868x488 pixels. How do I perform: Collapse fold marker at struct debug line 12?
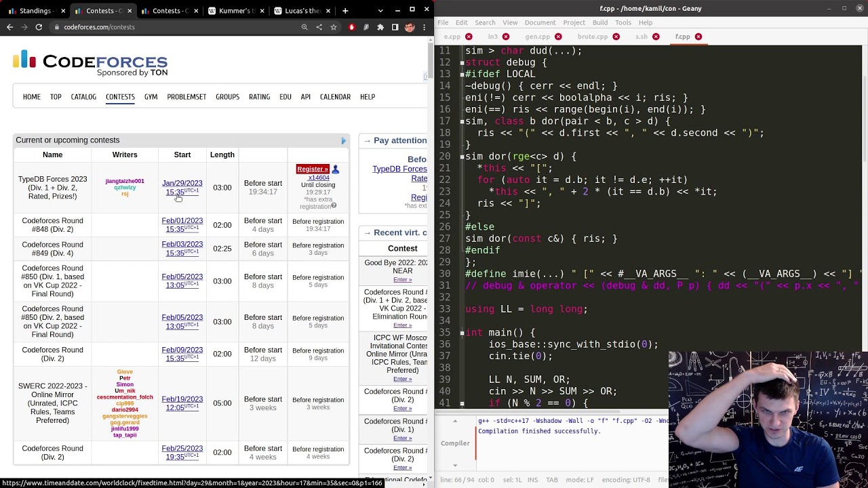point(462,62)
